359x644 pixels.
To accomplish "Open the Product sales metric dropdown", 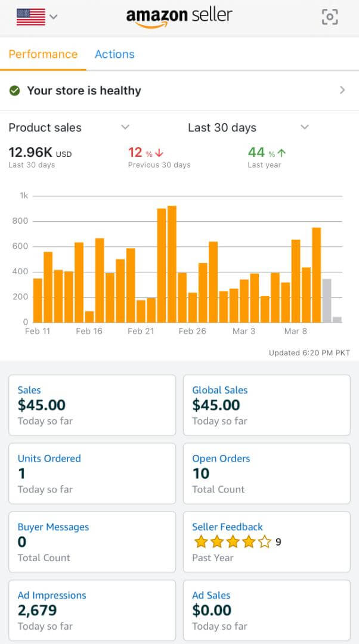I will [x=125, y=127].
